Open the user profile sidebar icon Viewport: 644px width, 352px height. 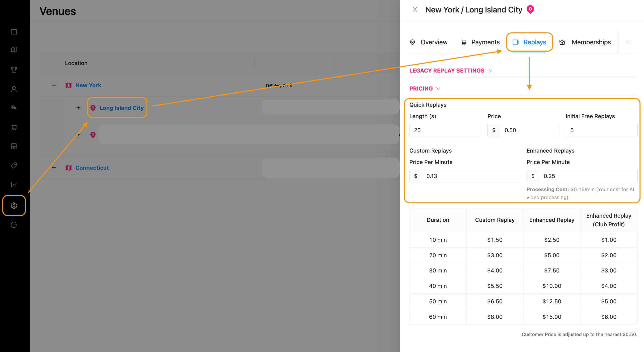(x=14, y=89)
